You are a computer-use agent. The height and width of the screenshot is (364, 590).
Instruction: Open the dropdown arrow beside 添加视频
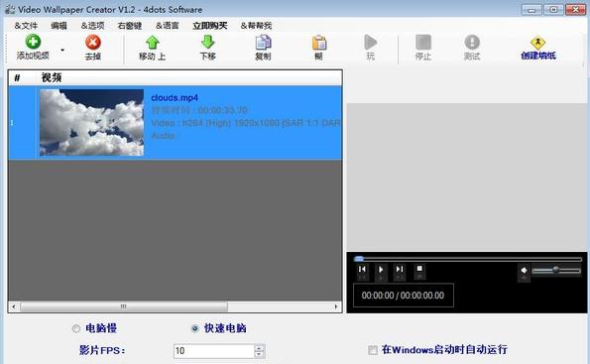[62, 50]
